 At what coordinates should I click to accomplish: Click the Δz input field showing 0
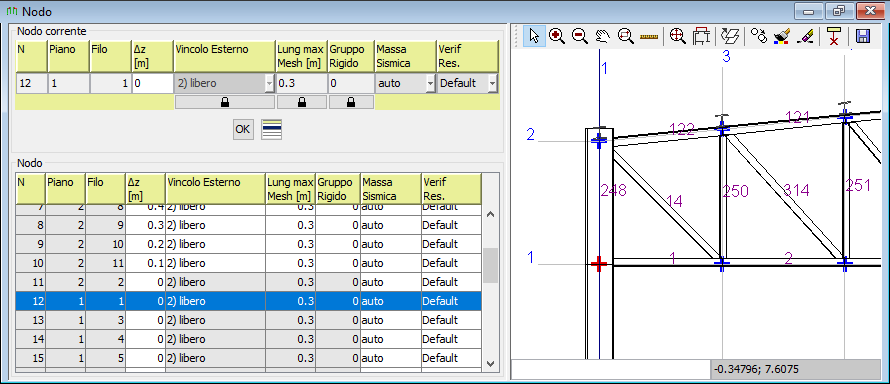click(x=153, y=83)
